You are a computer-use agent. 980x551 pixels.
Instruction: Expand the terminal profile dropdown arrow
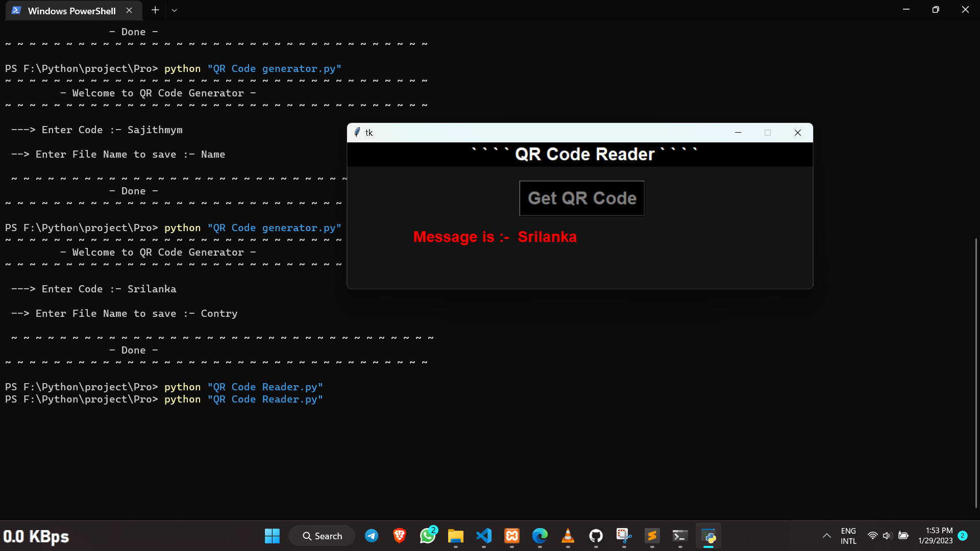174,10
